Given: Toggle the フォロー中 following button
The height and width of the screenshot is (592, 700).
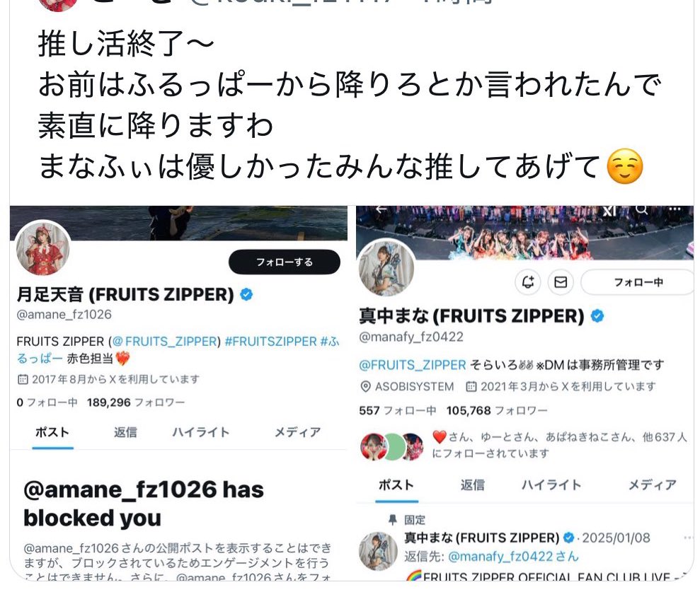Looking at the screenshot, I should click(638, 282).
